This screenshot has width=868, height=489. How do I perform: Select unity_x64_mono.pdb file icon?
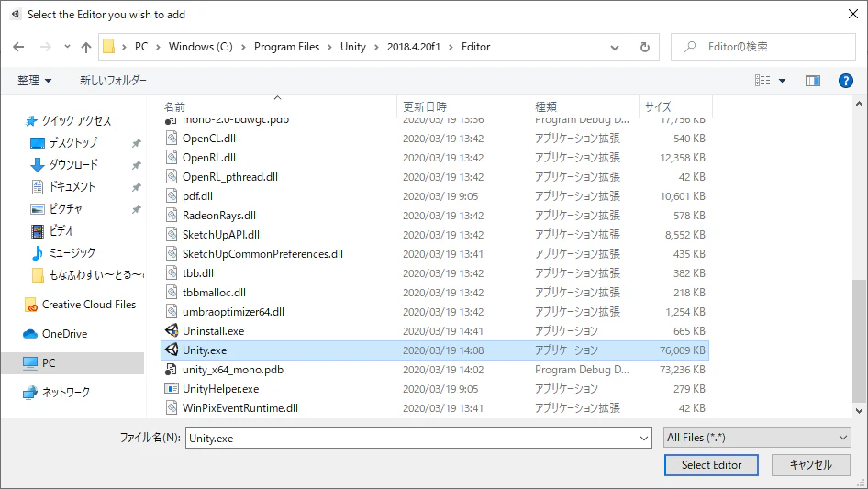[172, 370]
